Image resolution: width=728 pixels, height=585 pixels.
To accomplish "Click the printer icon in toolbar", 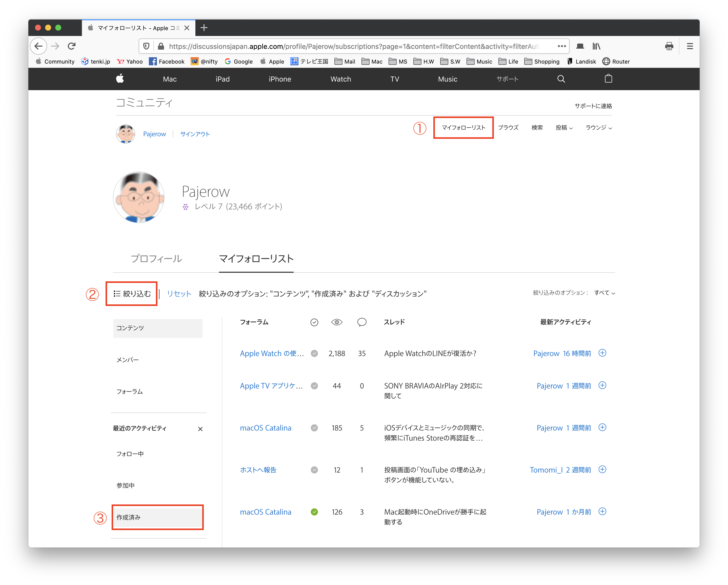I will coord(669,46).
